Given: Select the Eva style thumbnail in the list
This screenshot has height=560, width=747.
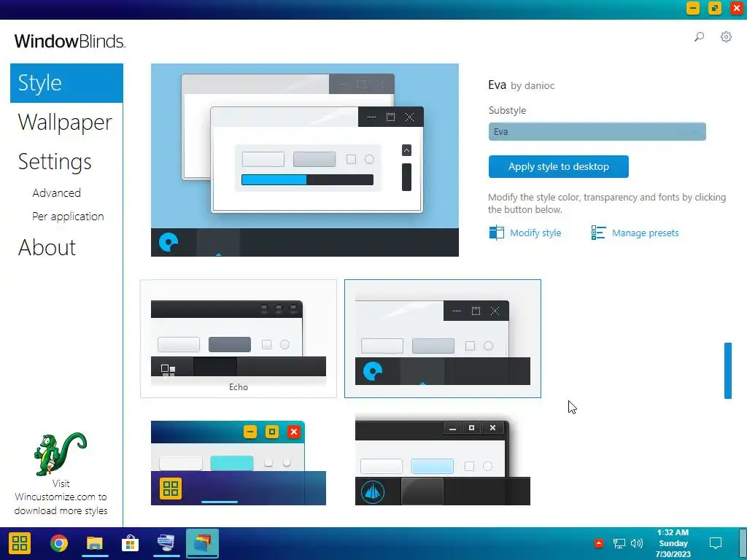Looking at the screenshot, I should 443,338.
